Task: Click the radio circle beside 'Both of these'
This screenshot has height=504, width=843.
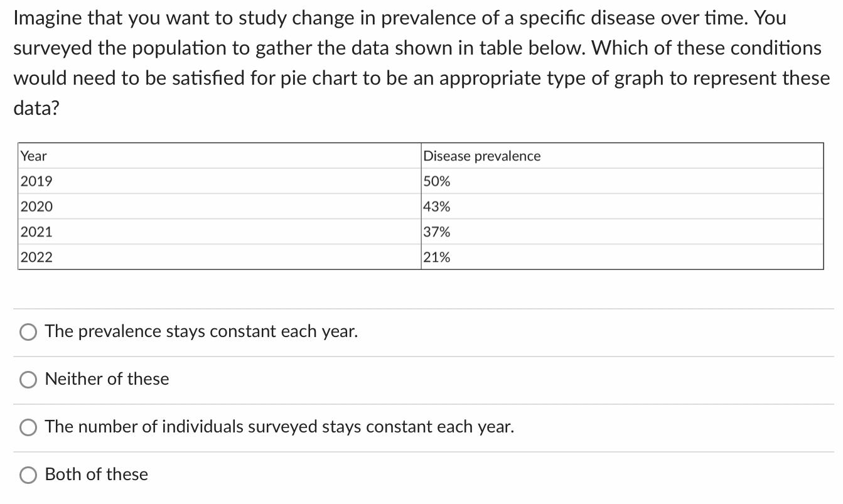Action: pyautogui.click(x=27, y=475)
